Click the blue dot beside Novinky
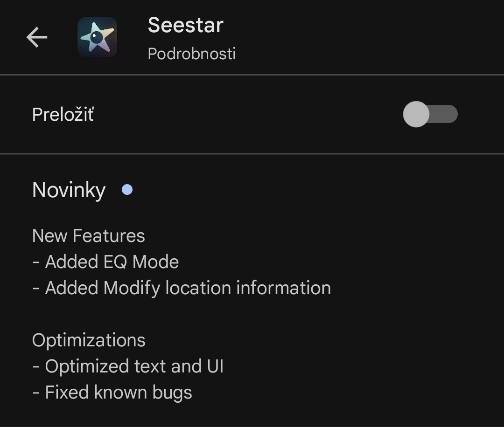The image size is (504, 427). pyautogui.click(x=127, y=190)
